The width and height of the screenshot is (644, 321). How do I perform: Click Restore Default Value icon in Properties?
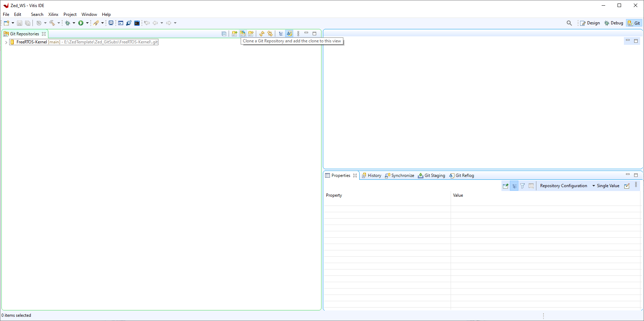pos(531,186)
